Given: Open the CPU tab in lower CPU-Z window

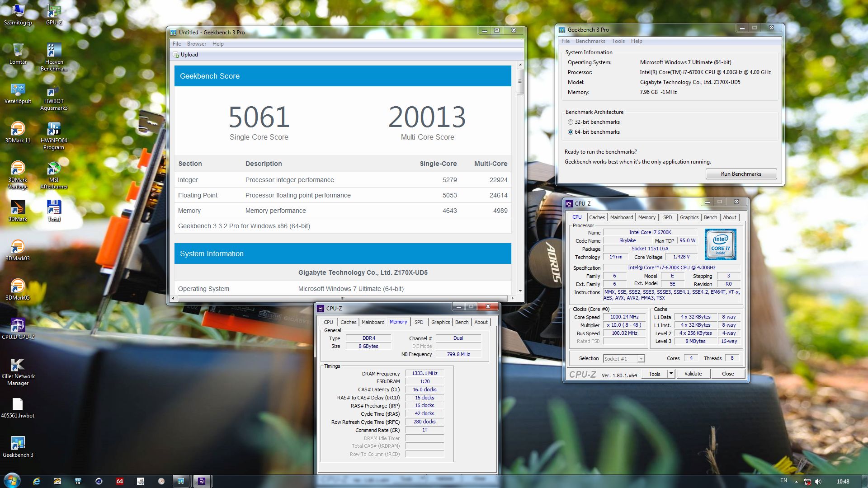Looking at the screenshot, I should coord(328,322).
